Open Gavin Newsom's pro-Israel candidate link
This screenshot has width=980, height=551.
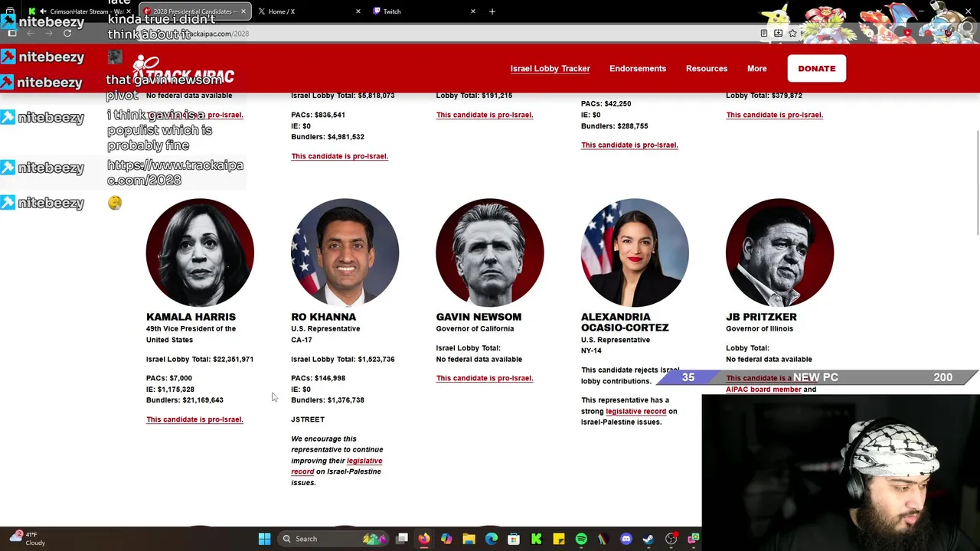point(485,378)
